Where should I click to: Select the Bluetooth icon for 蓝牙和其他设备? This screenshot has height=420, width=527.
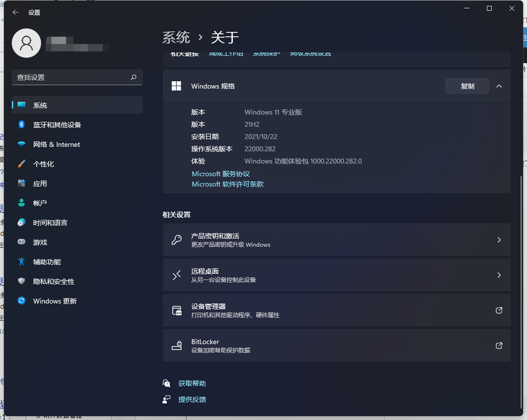(x=22, y=124)
